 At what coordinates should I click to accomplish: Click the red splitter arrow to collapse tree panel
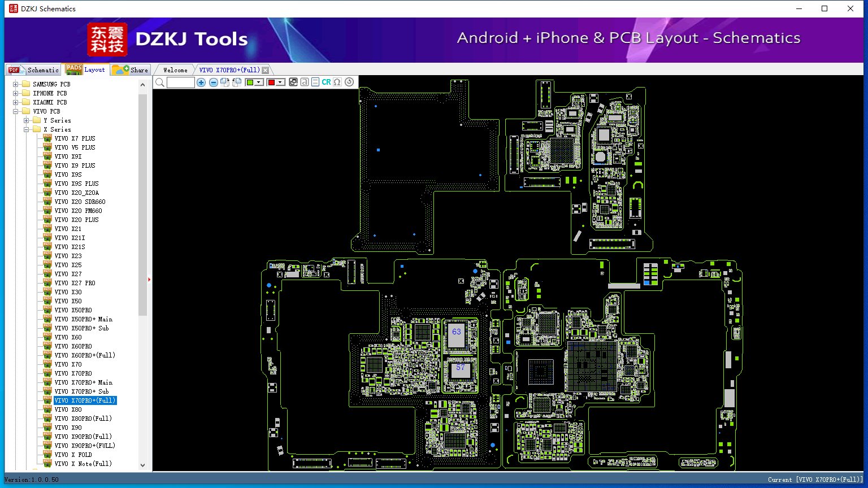pos(149,279)
